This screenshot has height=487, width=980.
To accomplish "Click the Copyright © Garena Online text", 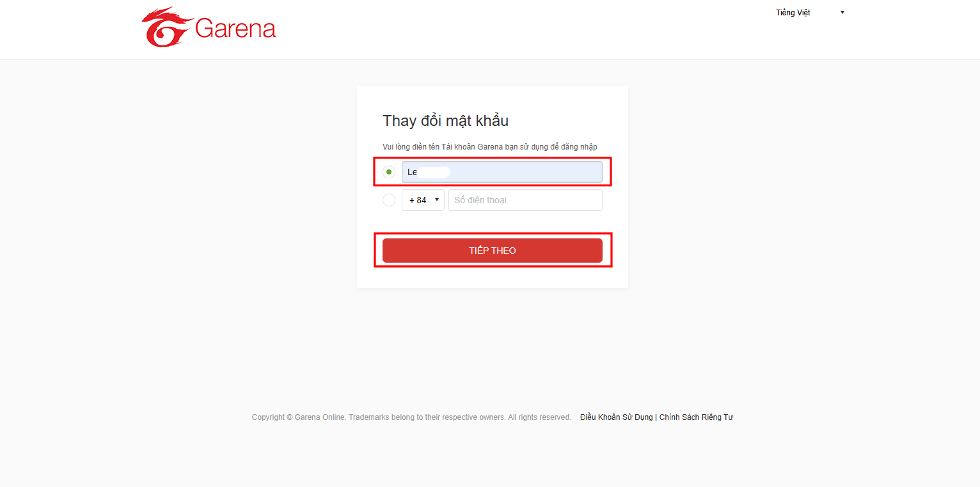I will (x=299, y=417).
